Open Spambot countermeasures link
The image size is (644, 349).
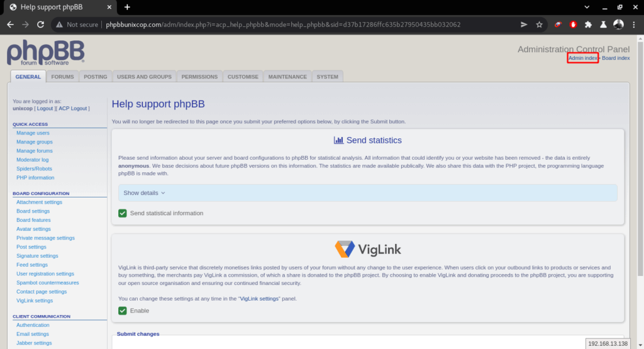pos(48,283)
